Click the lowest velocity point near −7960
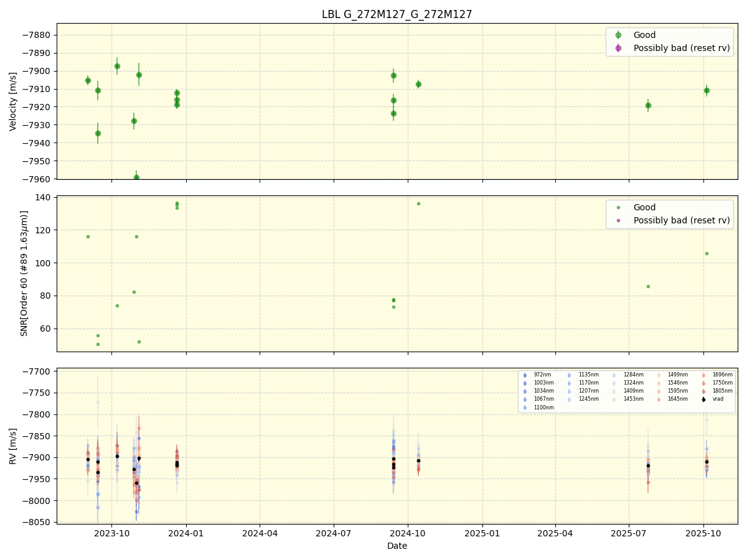Image resolution: width=747 pixels, height=560 pixels. 136,177
